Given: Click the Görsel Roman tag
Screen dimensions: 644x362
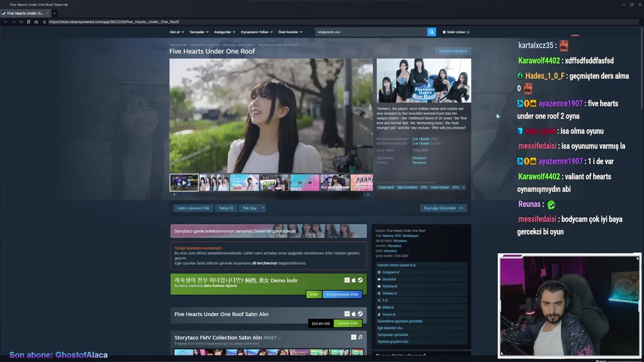Looking at the screenshot, I should click(x=440, y=187).
